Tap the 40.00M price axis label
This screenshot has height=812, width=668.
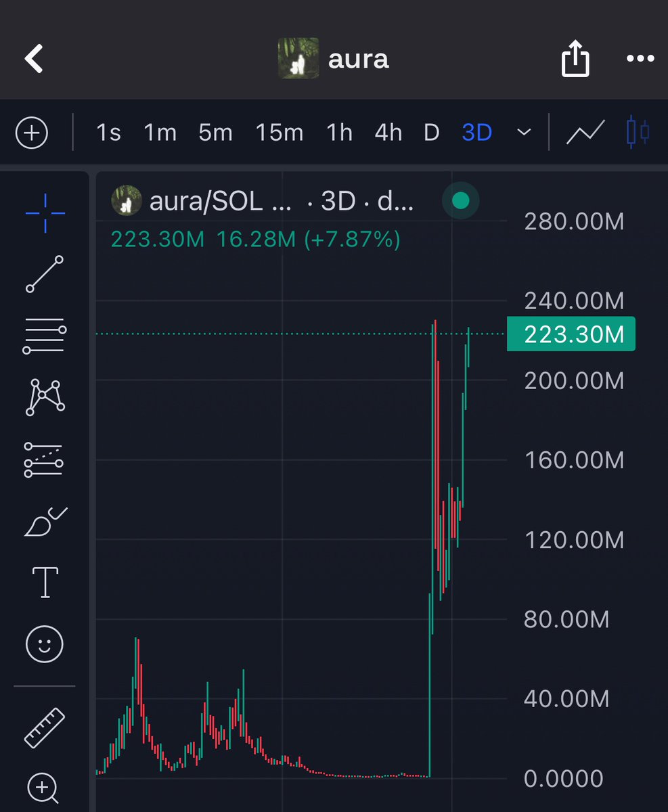tap(567, 698)
